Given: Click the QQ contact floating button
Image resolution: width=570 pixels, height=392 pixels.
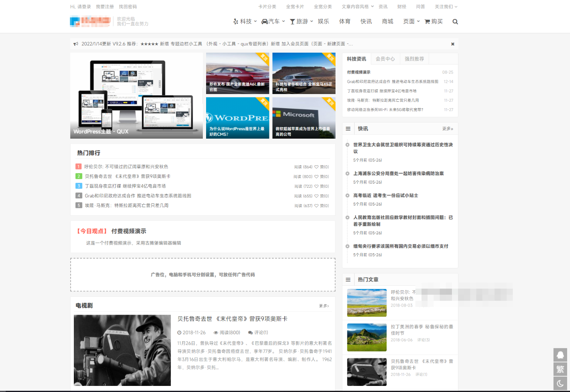Looking at the screenshot, I should tap(560, 355).
